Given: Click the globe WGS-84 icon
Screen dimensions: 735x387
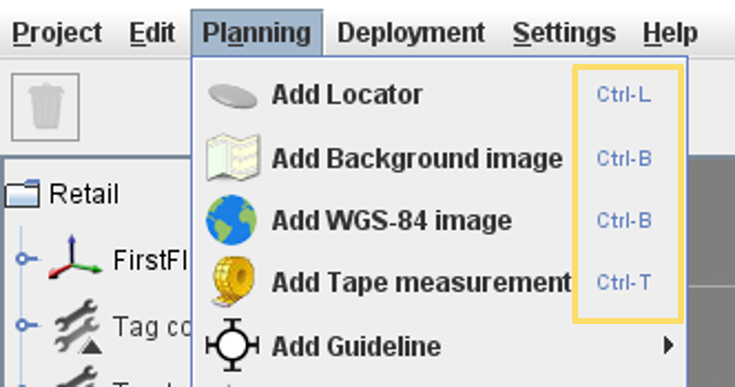Looking at the screenshot, I should (232, 220).
